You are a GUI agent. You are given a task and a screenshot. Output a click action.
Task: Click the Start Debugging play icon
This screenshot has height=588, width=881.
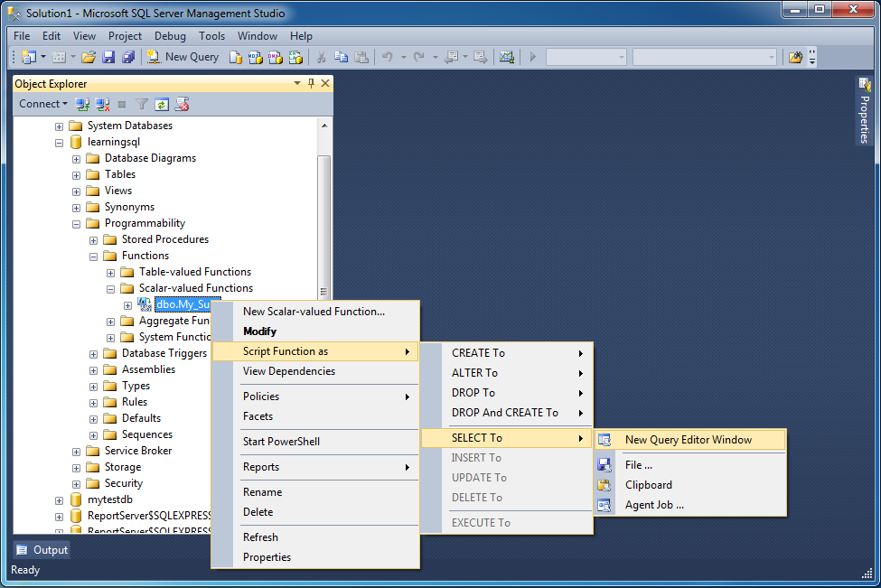(532, 57)
